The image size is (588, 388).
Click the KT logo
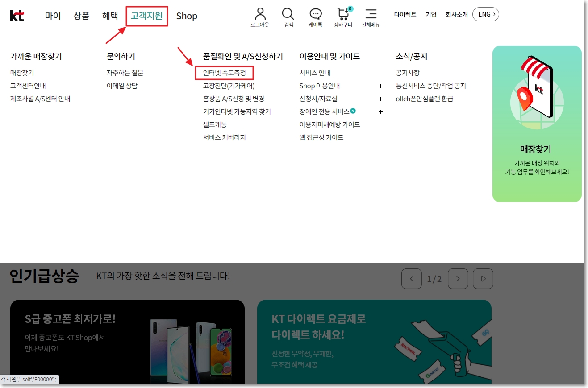pyautogui.click(x=17, y=16)
